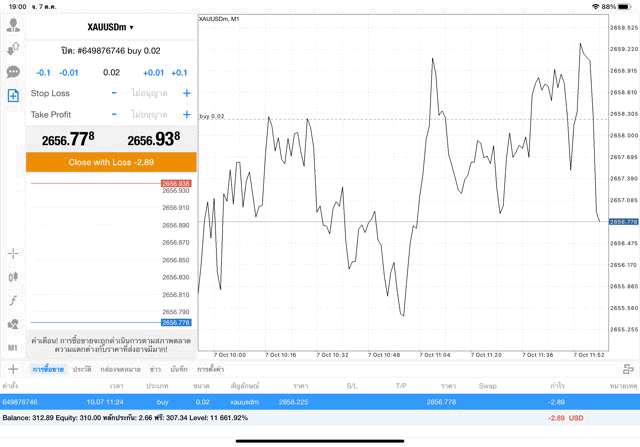Decrease Take Profit with minus button
The image size is (640, 447).
pos(114,115)
